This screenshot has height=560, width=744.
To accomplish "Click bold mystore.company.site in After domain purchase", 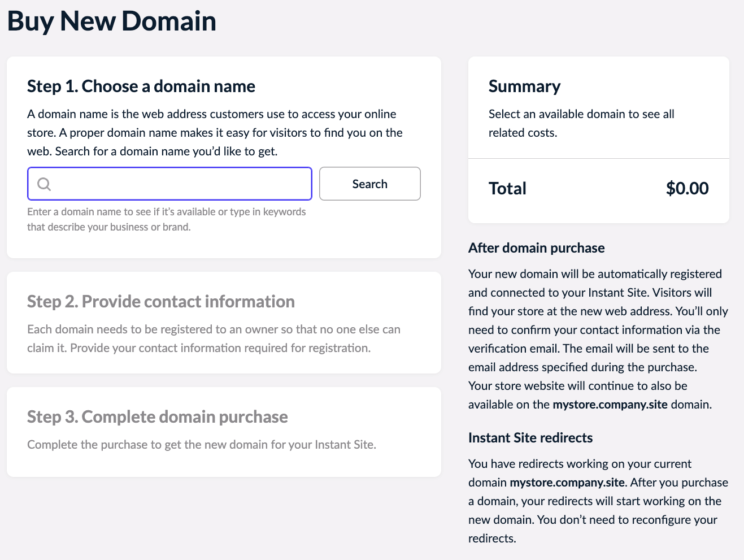I will (610, 405).
